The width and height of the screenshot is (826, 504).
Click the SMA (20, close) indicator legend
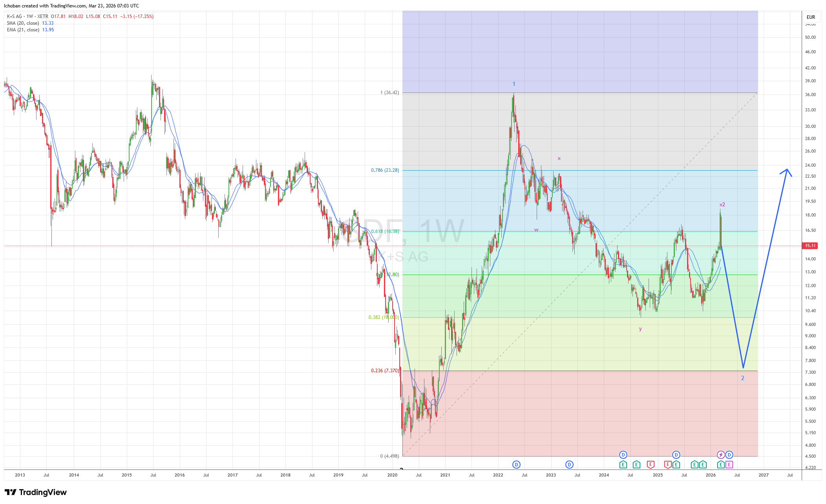pyautogui.click(x=24, y=23)
